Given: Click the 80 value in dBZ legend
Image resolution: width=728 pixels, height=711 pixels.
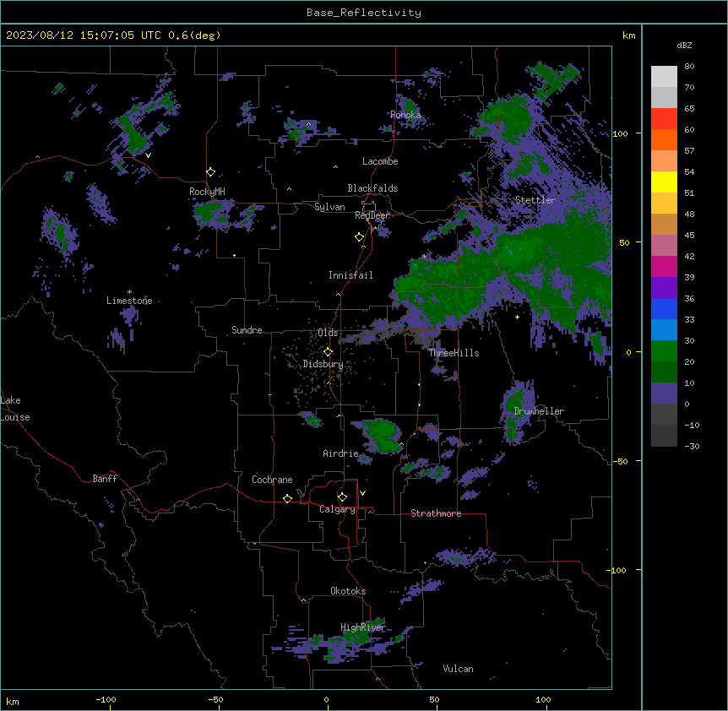Looking at the screenshot, I should 689,67.
